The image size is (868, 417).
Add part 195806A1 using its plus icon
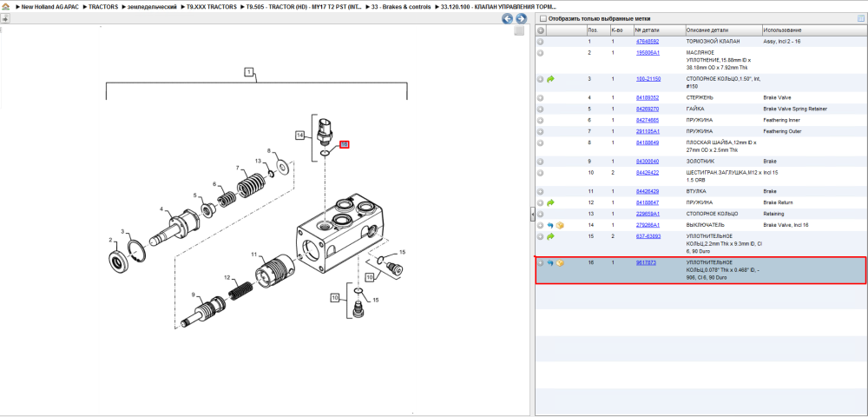[x=540, y=53]
